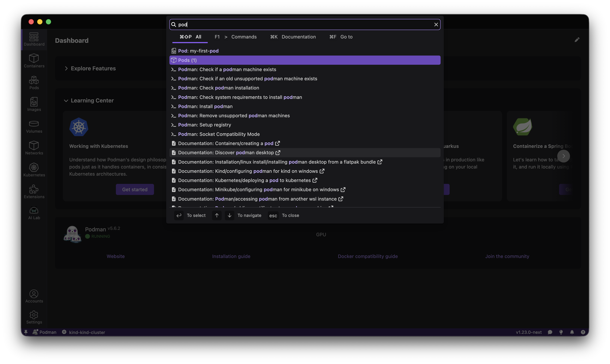Screen dimensions: 610x364
Task: Open Pod: my-first-pod search result
Action: click(x=198, y=51)
